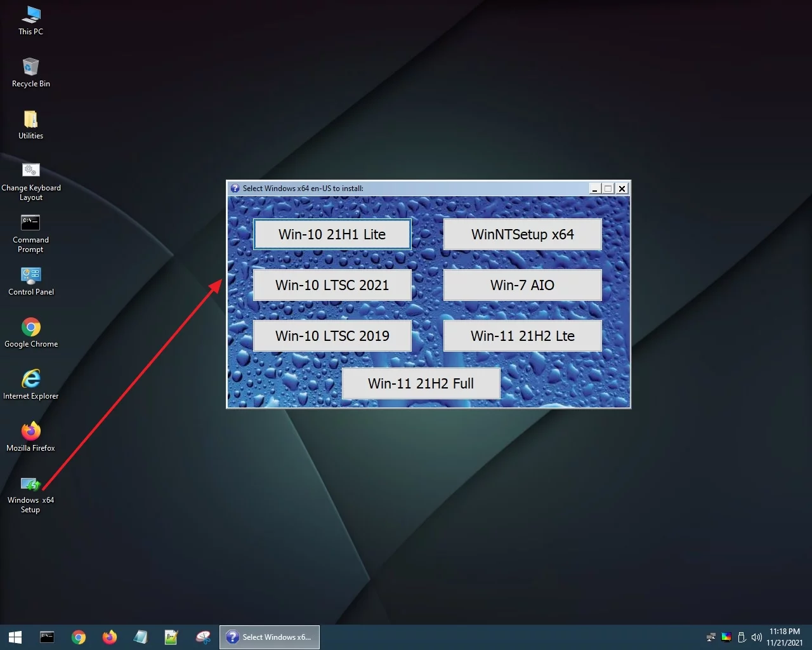
Task: Choose Win-10 LTSC 2021 to install
Action: pyautogui.click(x=332, y=285)
